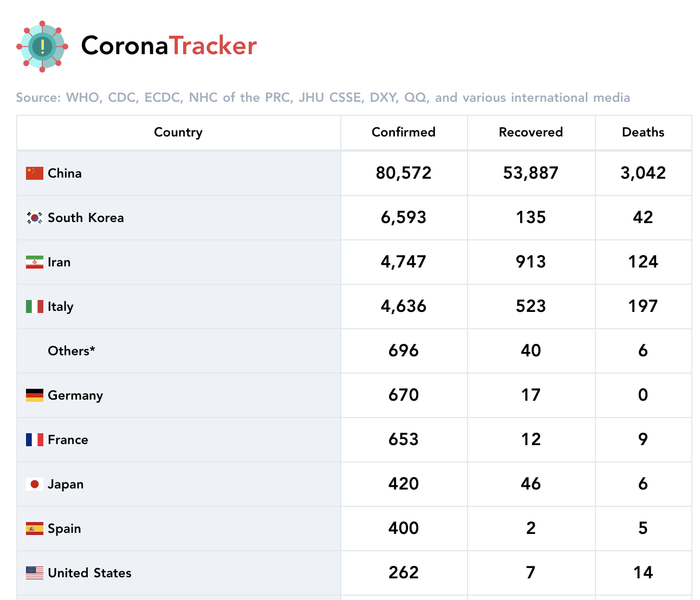Click Italy's recovered count 523
This screenshot has width=700, height=600.
(531, 306)
